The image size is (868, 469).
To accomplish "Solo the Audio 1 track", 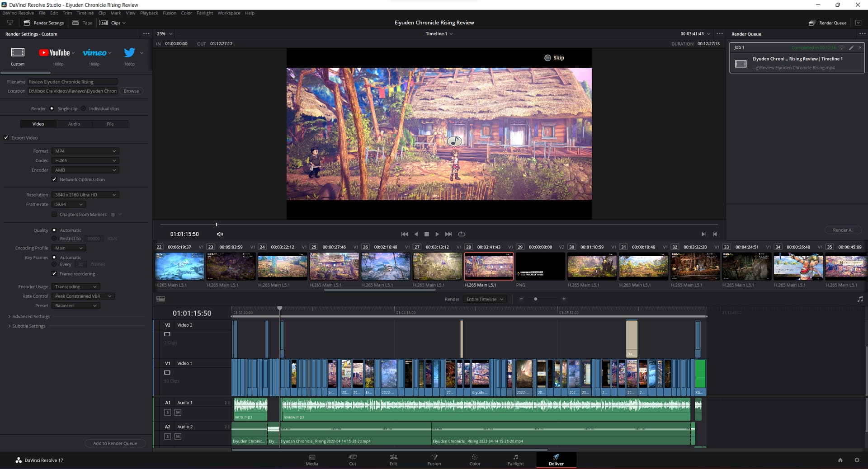I will click(x=168, y=413).
